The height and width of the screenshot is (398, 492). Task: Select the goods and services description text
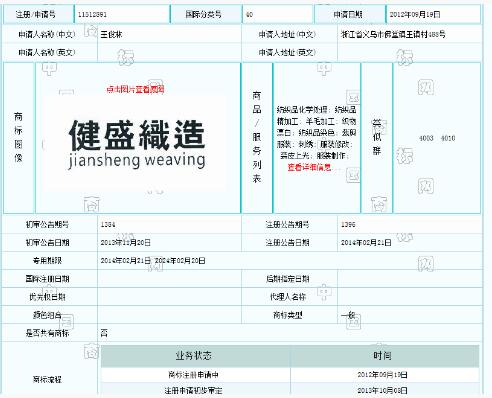pos(316,132)
